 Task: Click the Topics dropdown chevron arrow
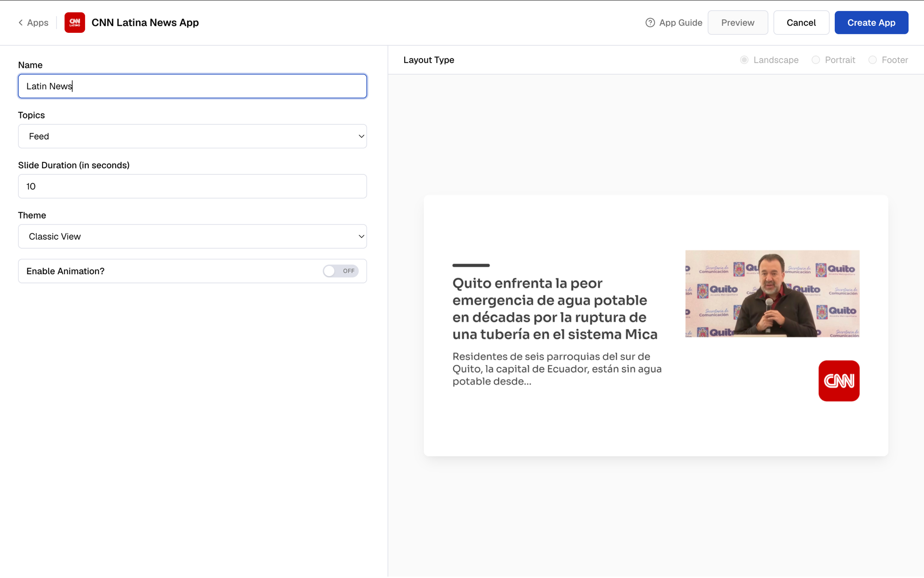pyautogui.click(x=361, y=136)
